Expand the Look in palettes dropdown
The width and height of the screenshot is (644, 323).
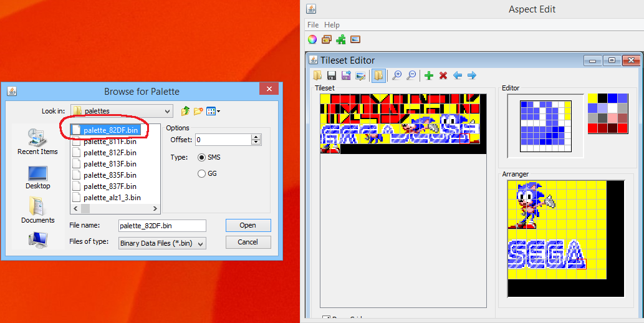click(x=167, y=111)
